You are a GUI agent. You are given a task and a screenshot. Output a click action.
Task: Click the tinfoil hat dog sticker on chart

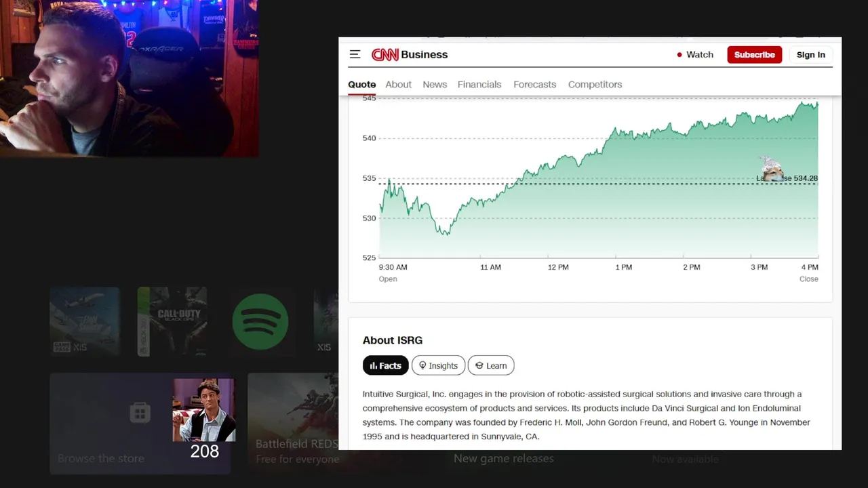tap(771, 169)
